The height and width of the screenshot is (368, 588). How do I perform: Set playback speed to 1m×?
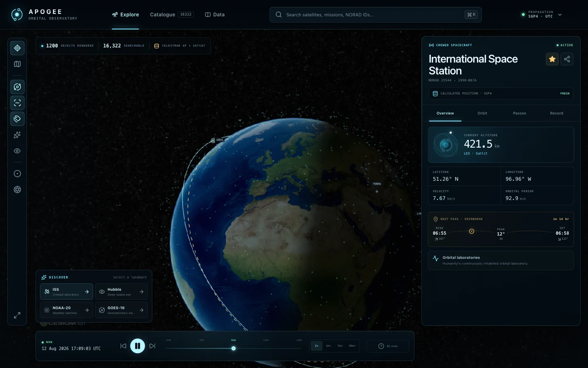pyautogui.click(x=328, y=346)
